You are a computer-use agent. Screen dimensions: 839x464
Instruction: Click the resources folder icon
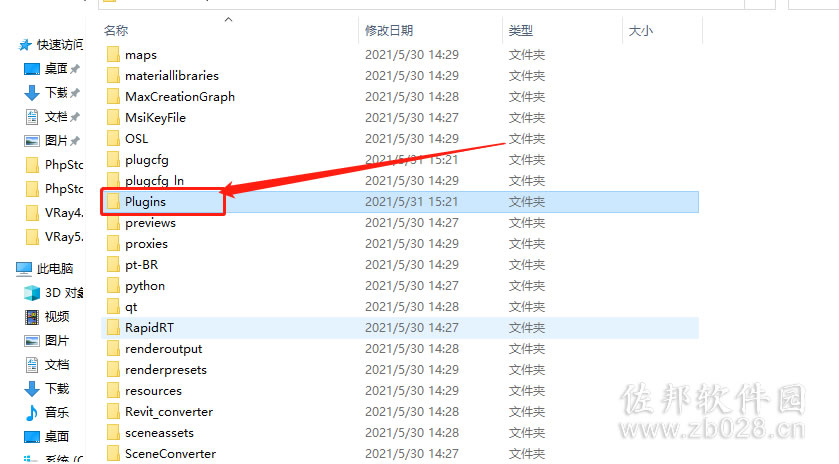(x=113, y=391)
